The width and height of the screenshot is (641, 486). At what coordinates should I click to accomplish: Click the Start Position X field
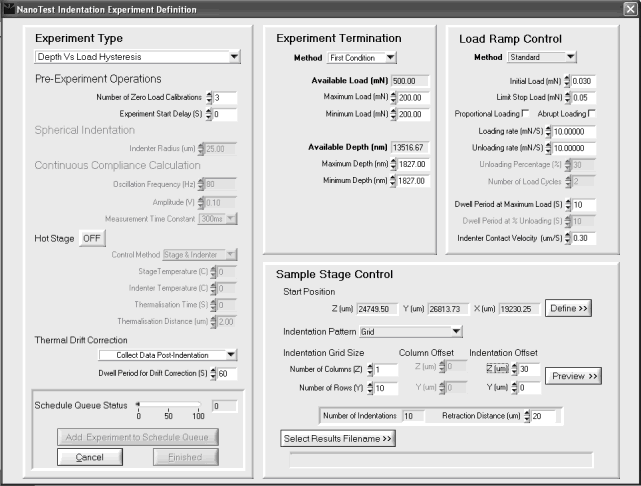pos(519,309)
